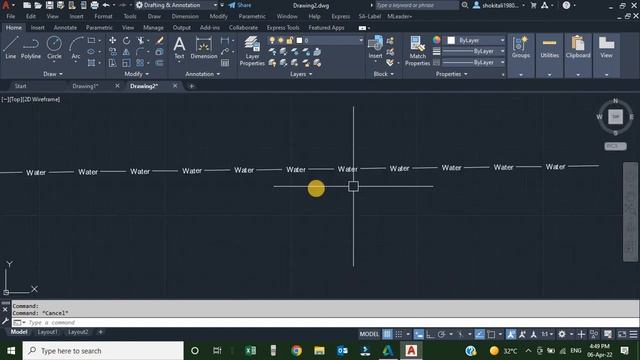Click the object color wheel icon
Screen dimensions: 640x360
click(x=437, y=40)
